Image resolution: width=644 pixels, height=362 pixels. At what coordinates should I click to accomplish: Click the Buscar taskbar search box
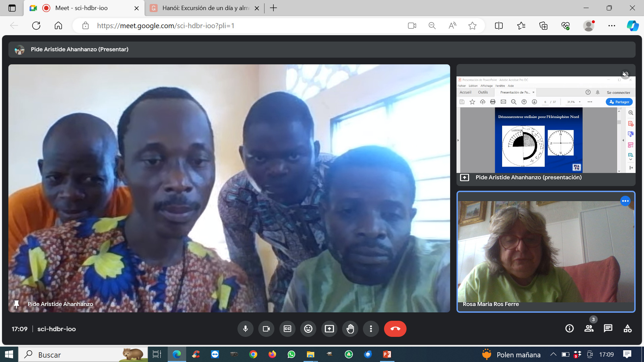coord(83,354)
